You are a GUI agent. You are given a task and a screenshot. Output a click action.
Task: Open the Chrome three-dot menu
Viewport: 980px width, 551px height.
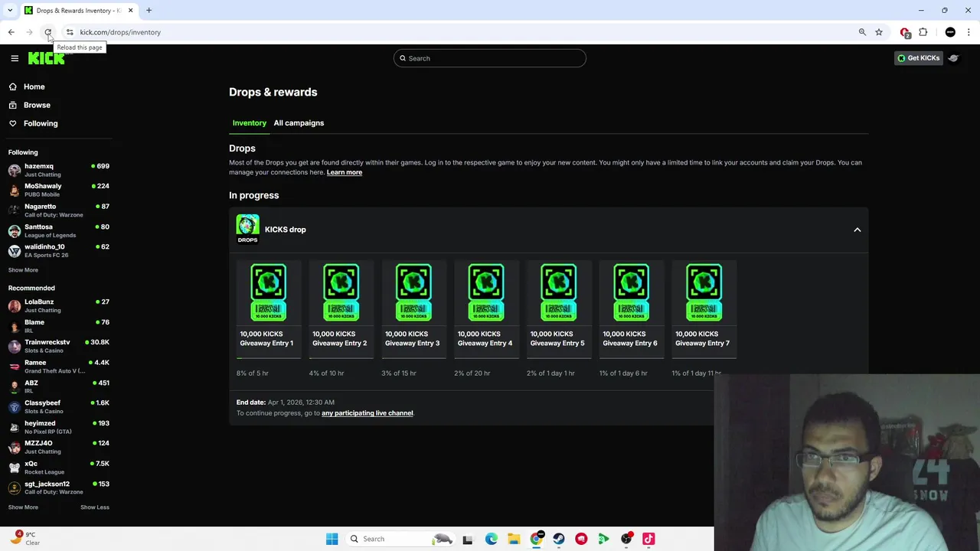(x=969, y=32)
